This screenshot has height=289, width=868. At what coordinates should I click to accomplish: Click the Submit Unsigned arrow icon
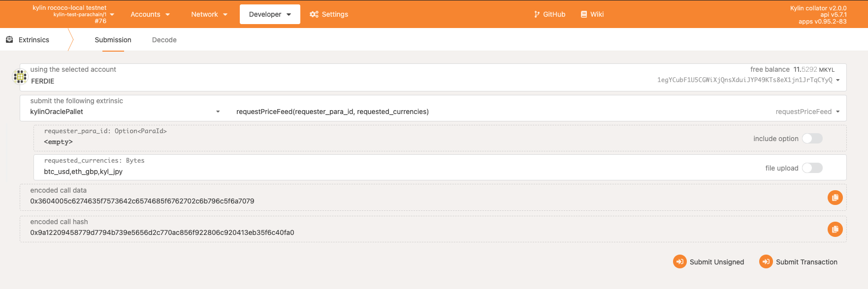point(680,261)
